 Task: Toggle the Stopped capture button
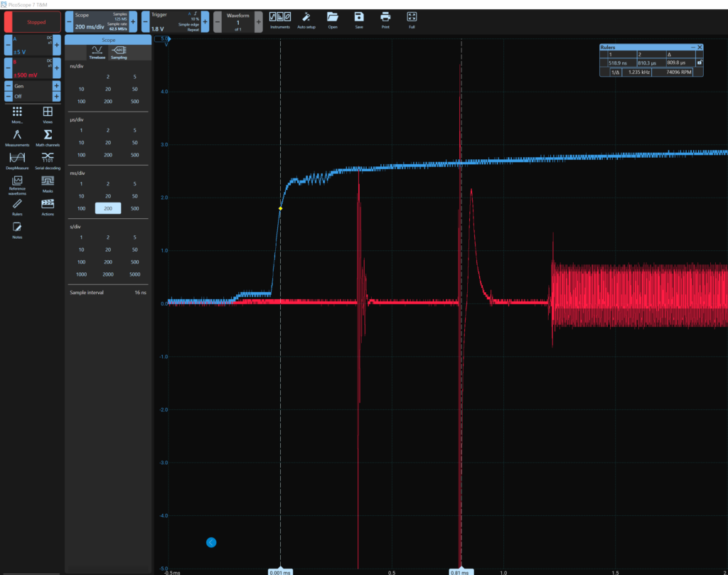[x=31, y=22]
